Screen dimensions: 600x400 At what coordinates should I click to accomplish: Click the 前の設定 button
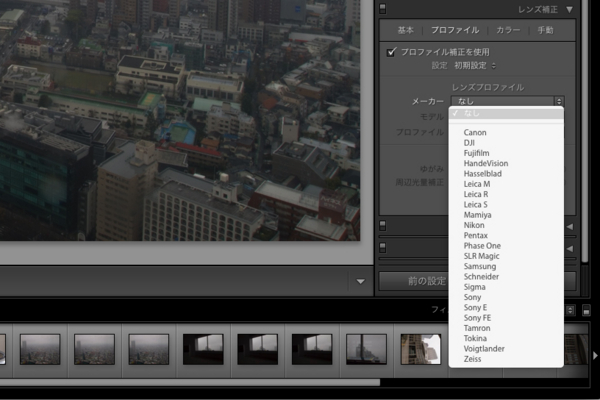pos(414,281)
